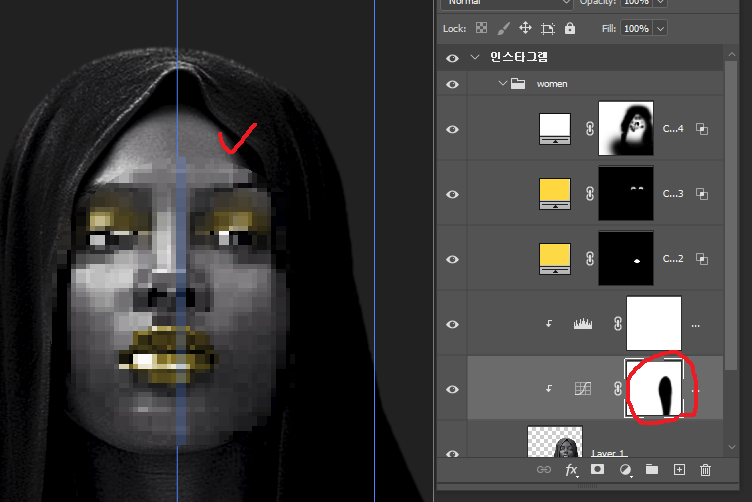The image size is (752, 502).
Task: Toggle visibility of C...3 layer
Action: pos(452,194)
